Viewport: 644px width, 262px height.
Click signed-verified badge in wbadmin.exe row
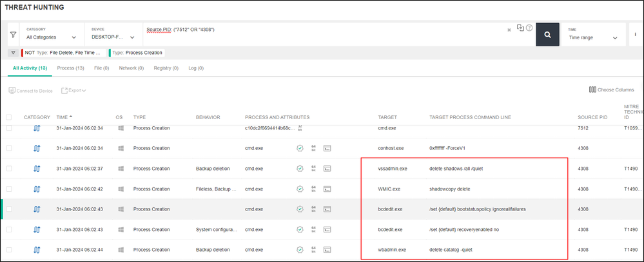[x=300, y=250]
